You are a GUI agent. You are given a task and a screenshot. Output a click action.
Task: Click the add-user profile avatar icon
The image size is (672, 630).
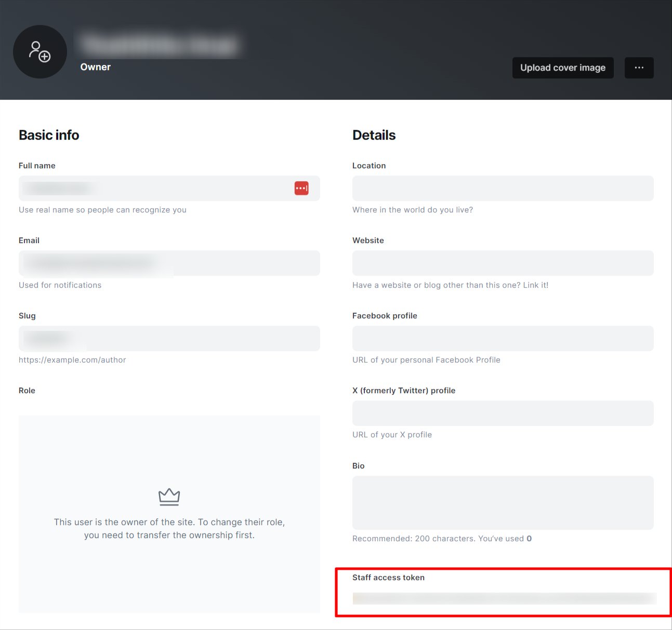40,52
